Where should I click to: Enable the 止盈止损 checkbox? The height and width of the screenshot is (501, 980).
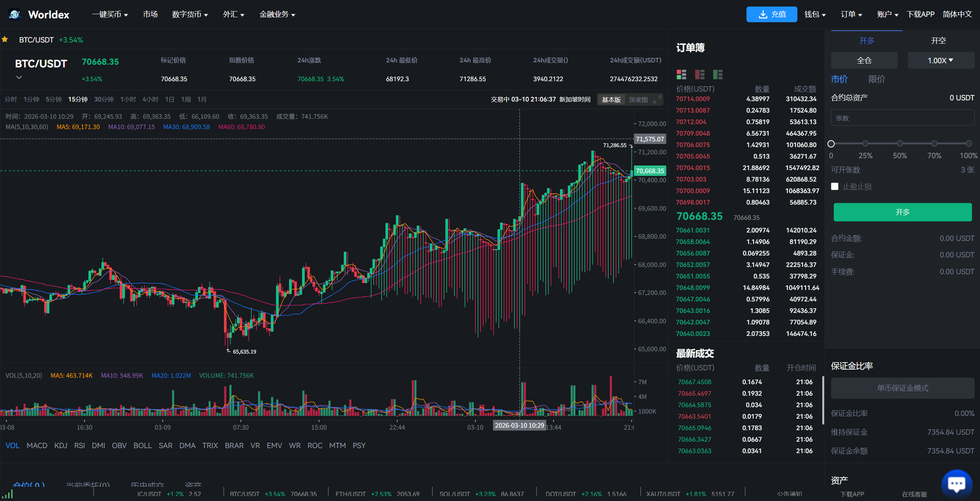click(x=835, y=187)
